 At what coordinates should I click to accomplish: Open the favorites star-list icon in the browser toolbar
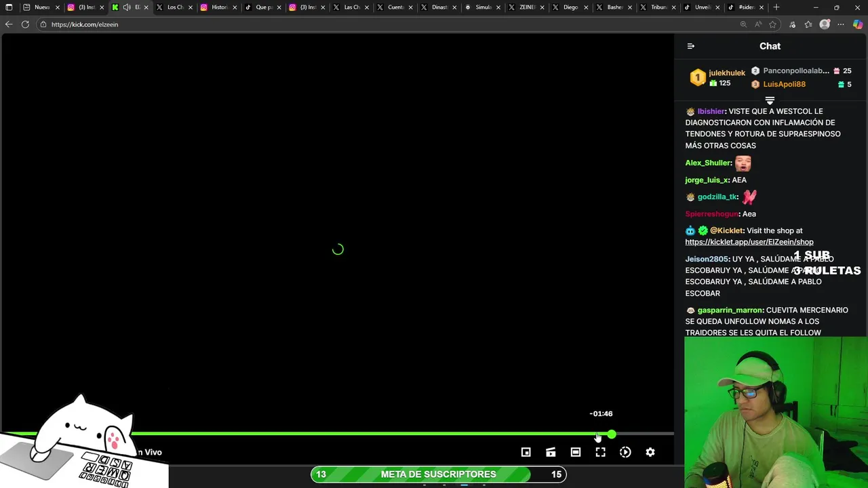click(808, 24)
